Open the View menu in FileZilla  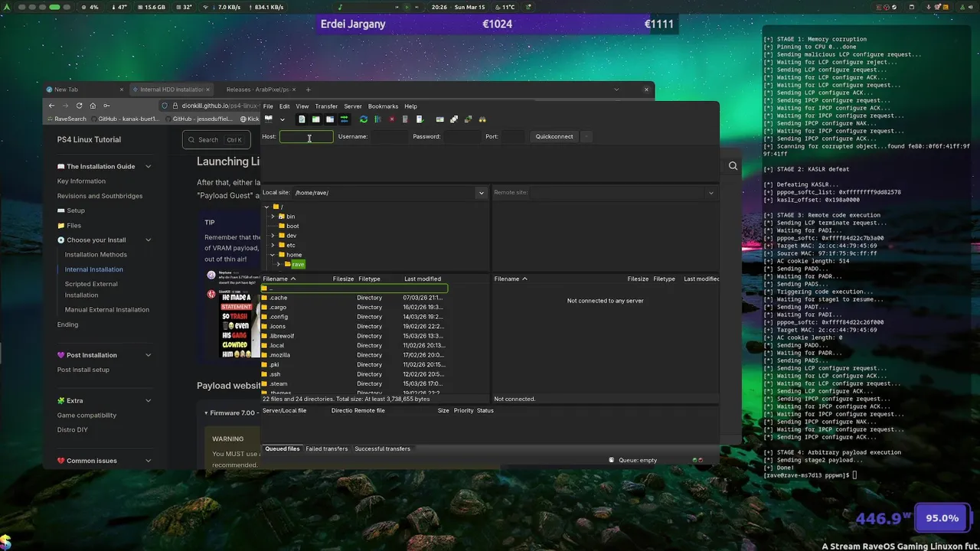(302, 106)
